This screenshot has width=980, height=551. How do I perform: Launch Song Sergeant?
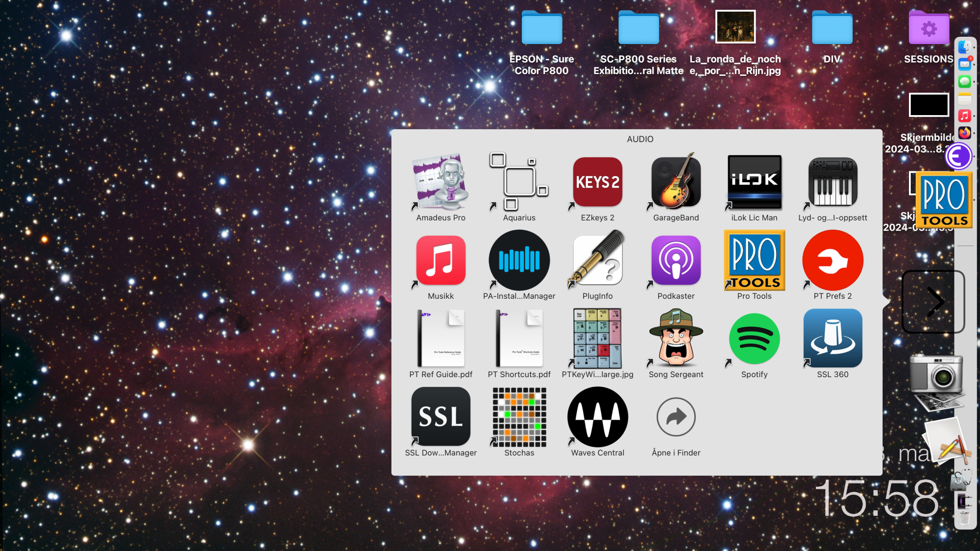pyautogui.click(x=676, y=338)
